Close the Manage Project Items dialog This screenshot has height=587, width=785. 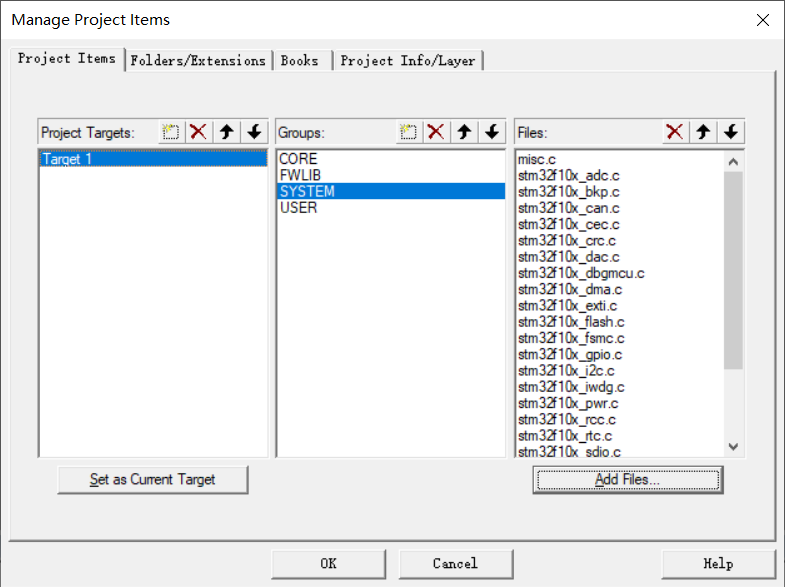(762, 20)
